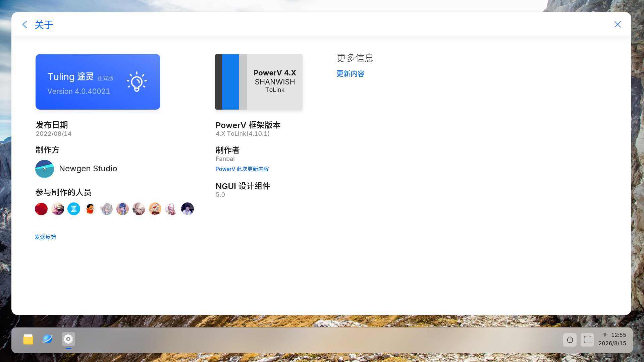Click the Newgen Studio name text
The width and height of the screenshot is (644, 362).
coord(88,169)
